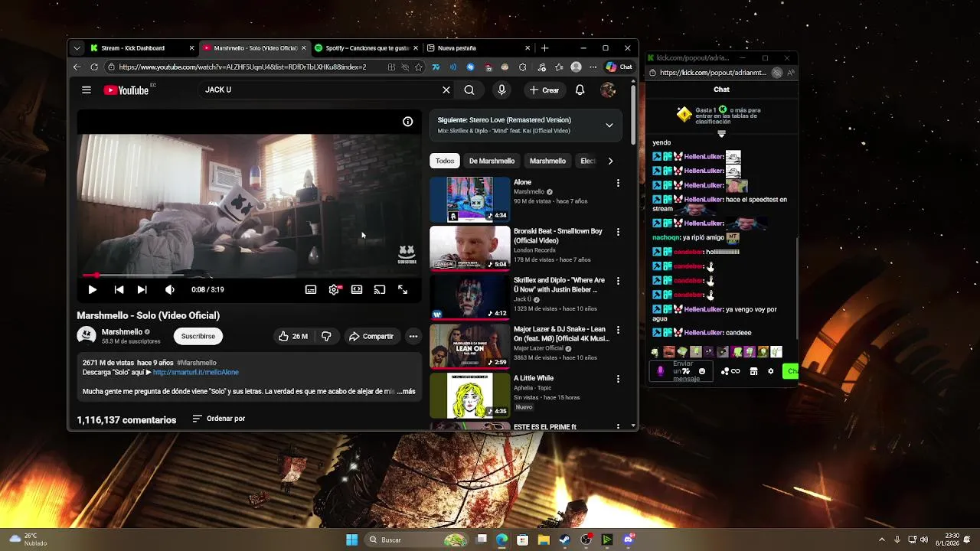Open the Ordenar por sort dropdown

tap(218, 419)
